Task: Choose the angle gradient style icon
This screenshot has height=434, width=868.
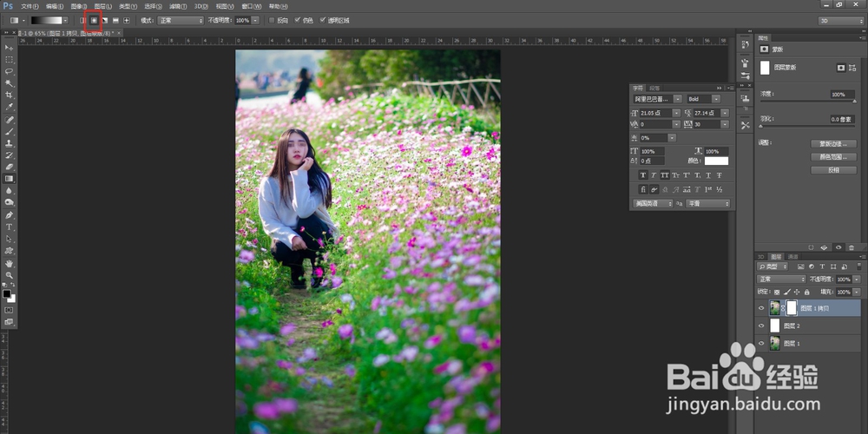Action: click(x=105, y=21)
